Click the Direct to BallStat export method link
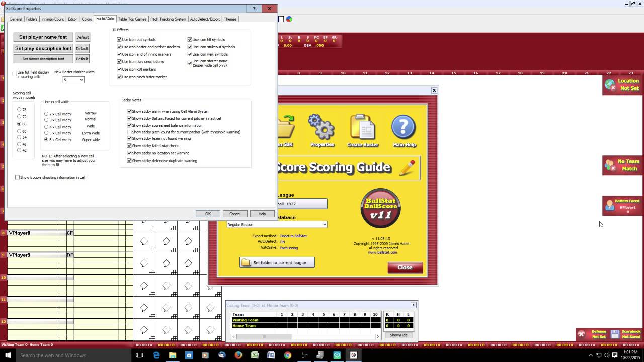644x362 pixels. [293, 236]
